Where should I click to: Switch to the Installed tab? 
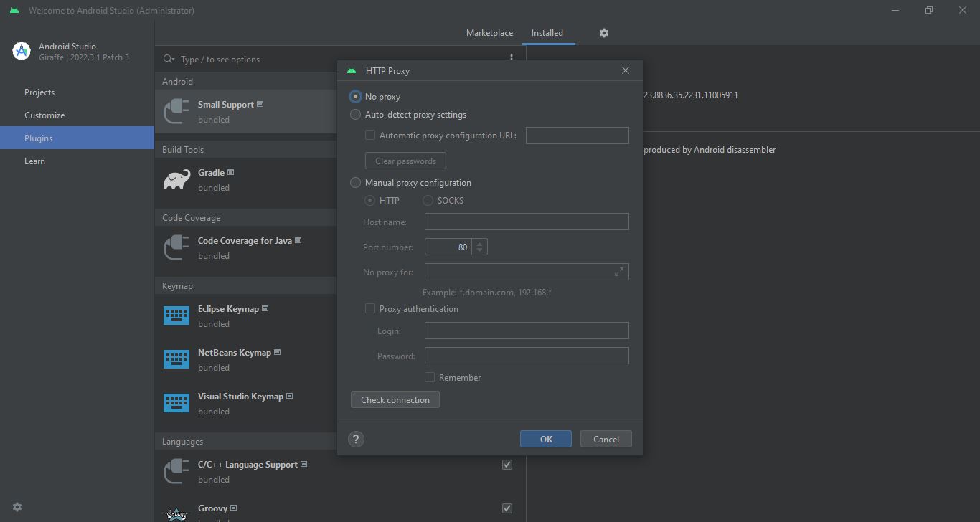(547, 33)
